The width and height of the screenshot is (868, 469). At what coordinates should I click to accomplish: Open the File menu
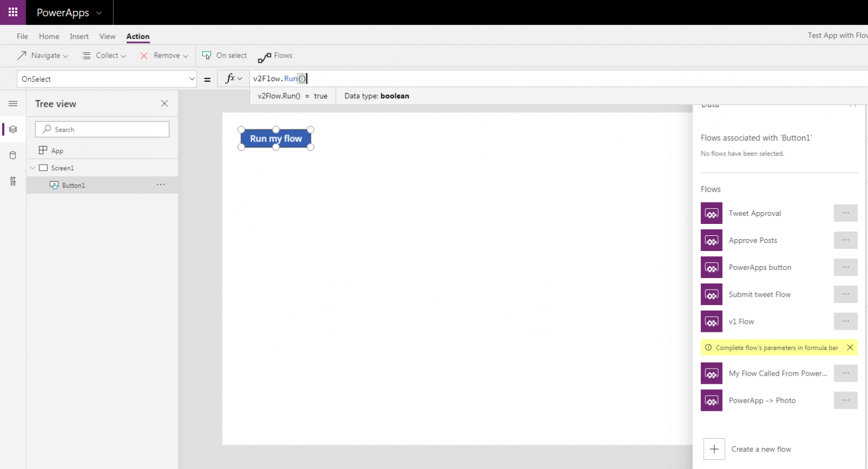(x=22, y=36)
